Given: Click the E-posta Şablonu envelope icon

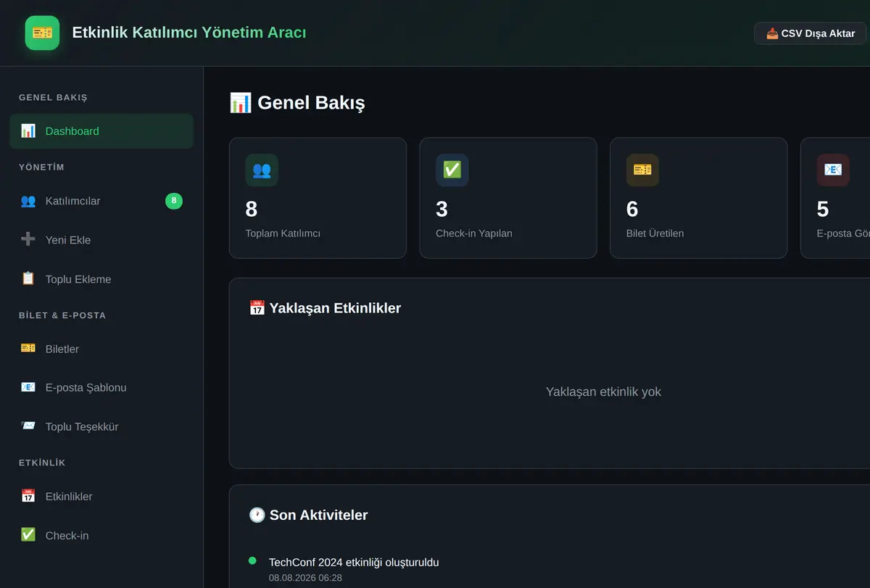Looking at the screenshot, I should [28, 387].
